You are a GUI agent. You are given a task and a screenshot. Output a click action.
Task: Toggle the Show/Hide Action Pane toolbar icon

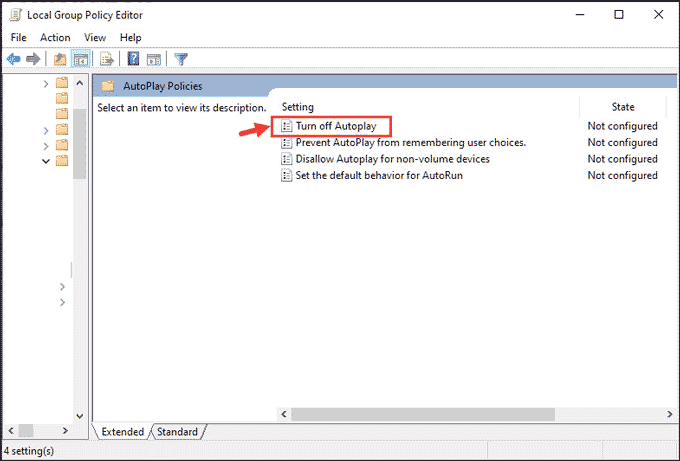click(154, 59)
